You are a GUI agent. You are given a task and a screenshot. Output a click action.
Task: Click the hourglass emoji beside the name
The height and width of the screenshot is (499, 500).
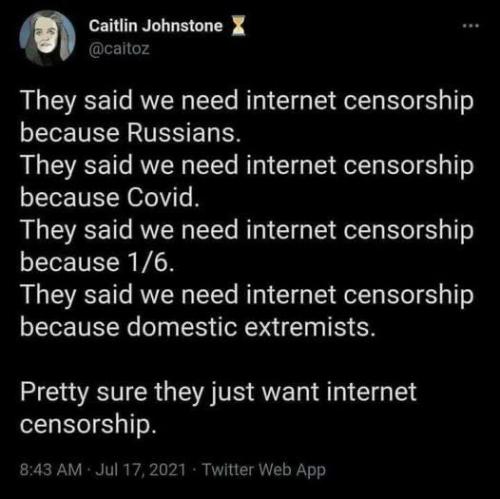click(238, 27)
